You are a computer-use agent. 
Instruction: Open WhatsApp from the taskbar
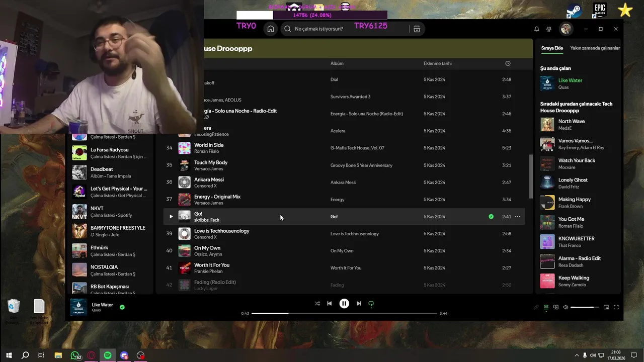[x=75, y=355]
